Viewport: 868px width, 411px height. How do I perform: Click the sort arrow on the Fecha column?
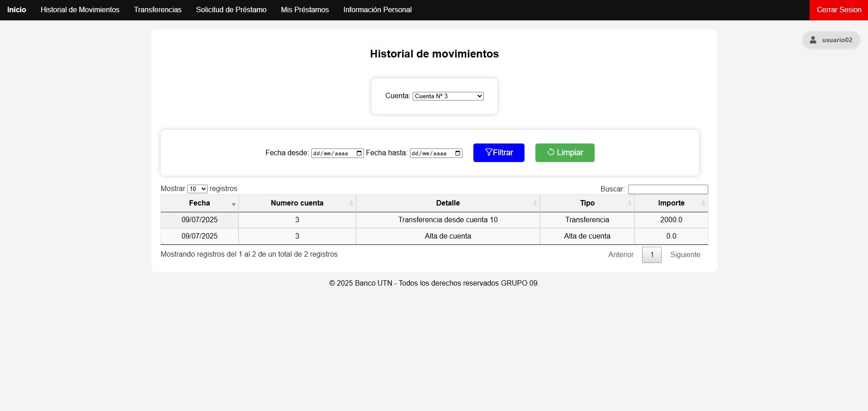click(x=234, y=205)
